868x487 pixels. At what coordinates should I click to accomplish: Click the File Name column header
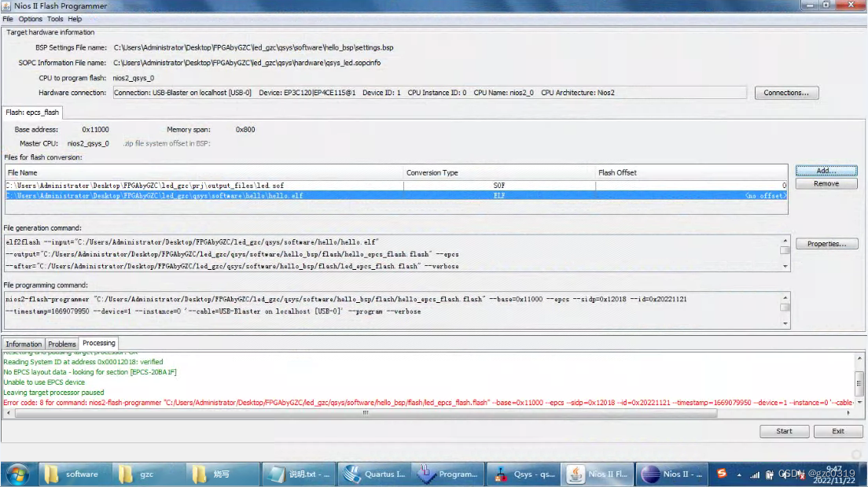point(204,173)
